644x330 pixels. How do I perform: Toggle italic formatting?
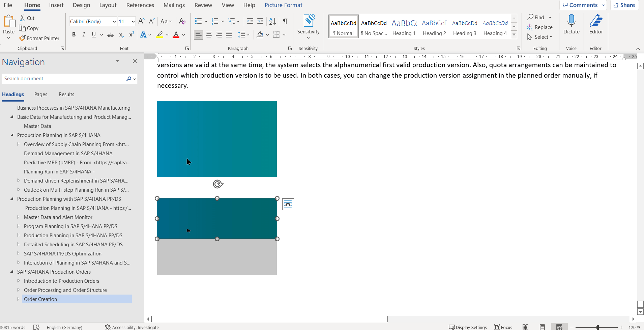point(84,35)
